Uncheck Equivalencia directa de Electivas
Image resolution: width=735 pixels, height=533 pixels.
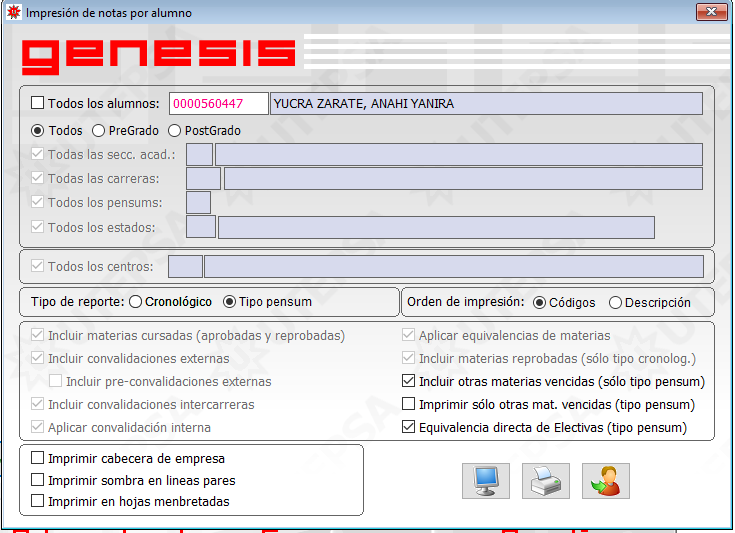(409, 427)
